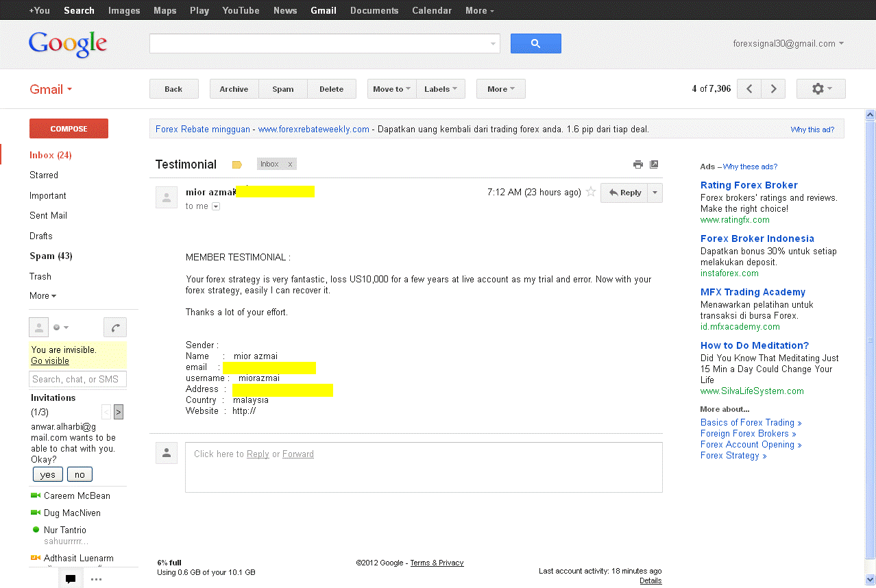The image size is (876, 588).
Task: Click the Google logo
Action: click(x=68, y=45)
